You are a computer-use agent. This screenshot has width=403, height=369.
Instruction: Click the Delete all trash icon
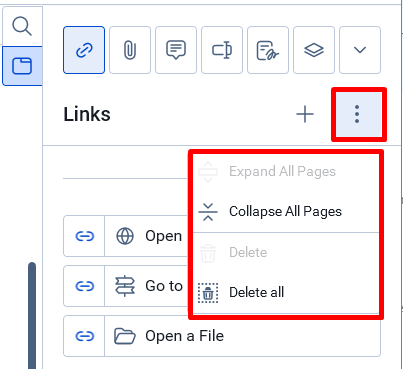tap(208, 293)
